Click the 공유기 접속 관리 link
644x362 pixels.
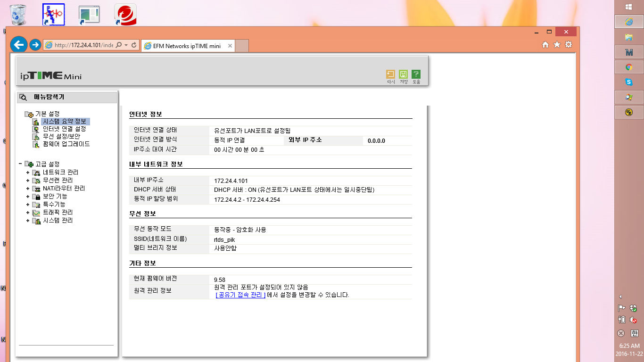tap(240, 295)
